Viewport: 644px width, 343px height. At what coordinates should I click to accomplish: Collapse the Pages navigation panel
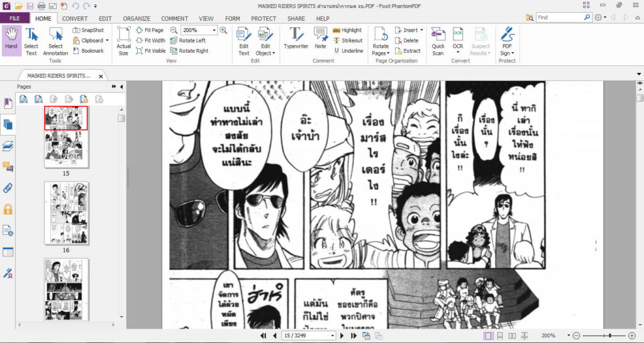click(121, 87)
